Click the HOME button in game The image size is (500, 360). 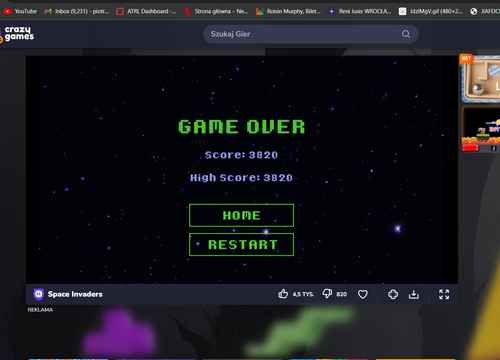click(x=241, y=215)
